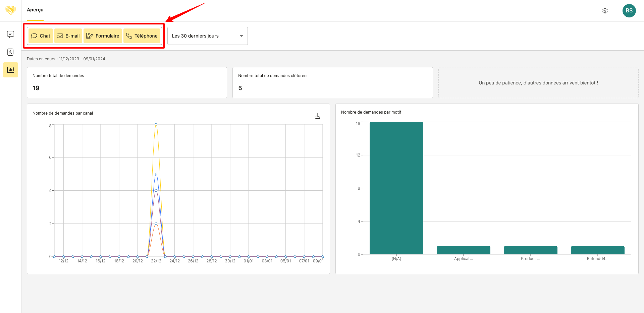The height and width of the screenshot is (313, 644).
Task: Click the yellow heart logo
Action: [10, 10]
